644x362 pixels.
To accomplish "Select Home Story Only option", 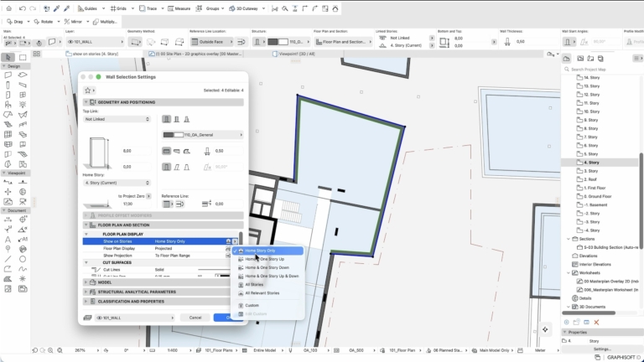I will [268, 251].
